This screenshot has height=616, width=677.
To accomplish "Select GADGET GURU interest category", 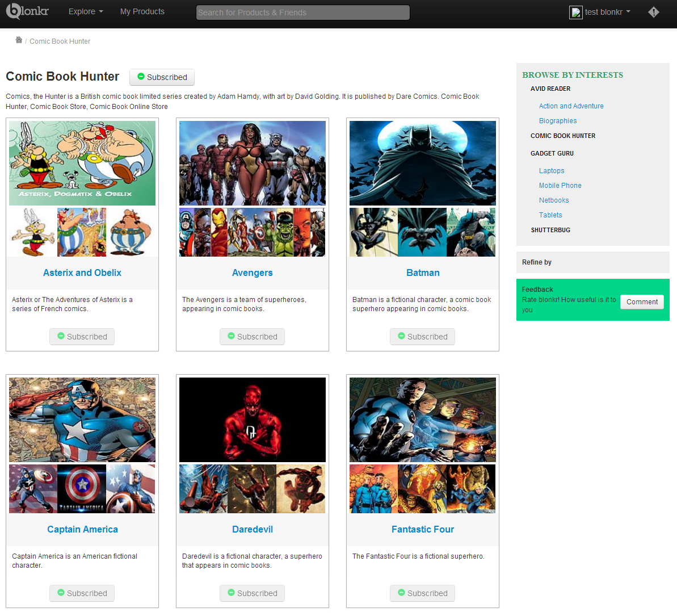I will (x=552, y=153).
